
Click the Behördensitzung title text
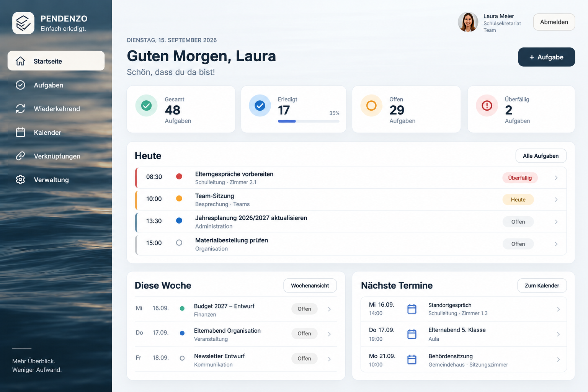tap(451, 356)
